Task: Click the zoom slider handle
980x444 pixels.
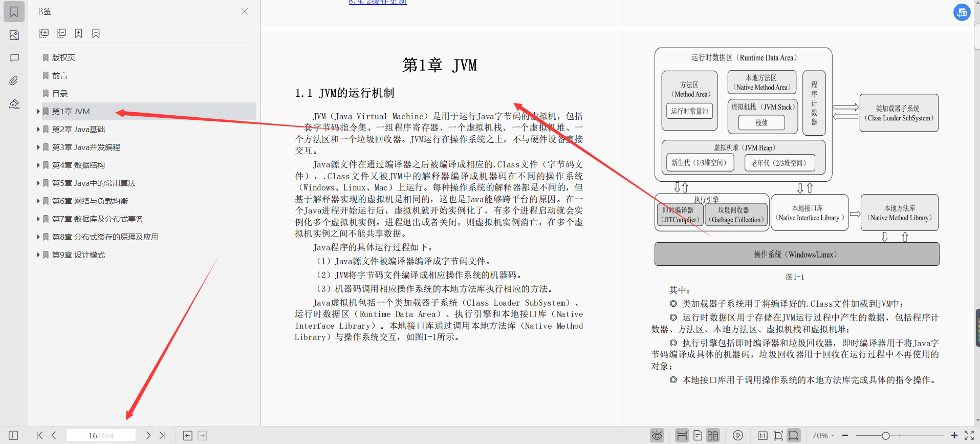Action: coord(885,435)
